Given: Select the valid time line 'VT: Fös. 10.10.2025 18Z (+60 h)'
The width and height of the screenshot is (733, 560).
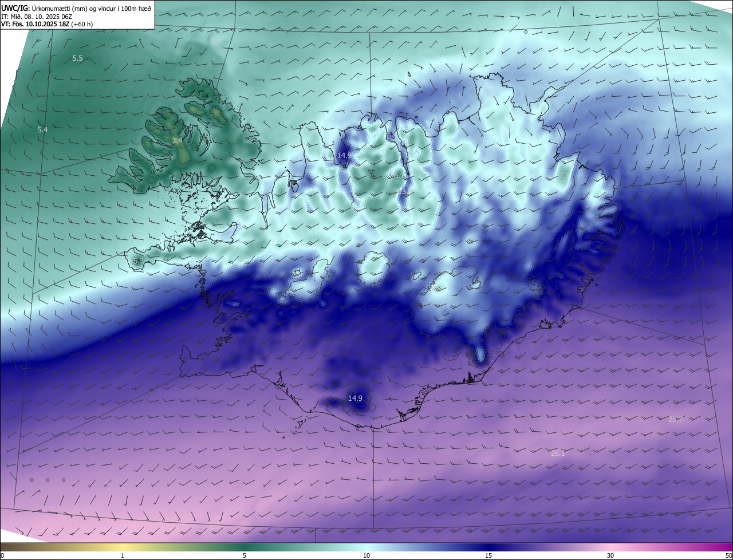Looking at the screenshot, I should (47, 24).
